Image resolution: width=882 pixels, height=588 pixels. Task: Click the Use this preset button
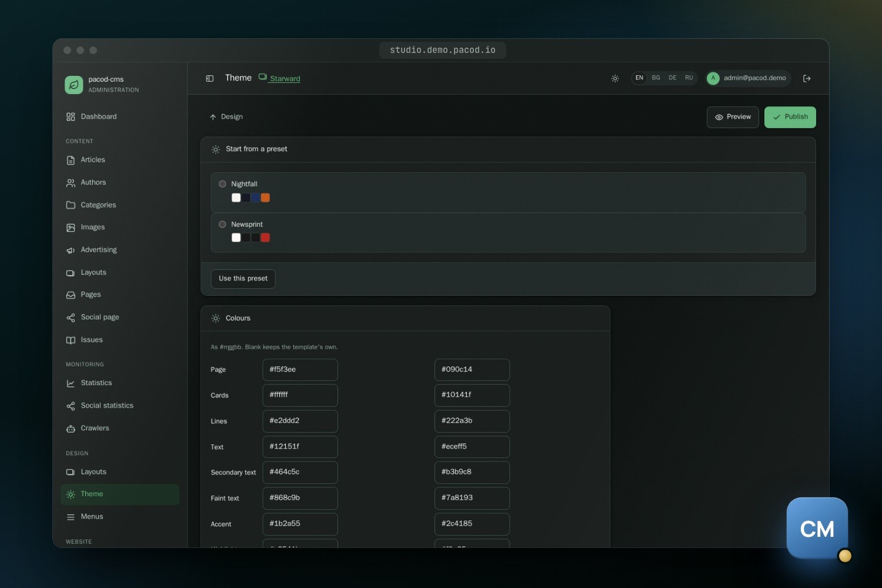click(243, 279)
